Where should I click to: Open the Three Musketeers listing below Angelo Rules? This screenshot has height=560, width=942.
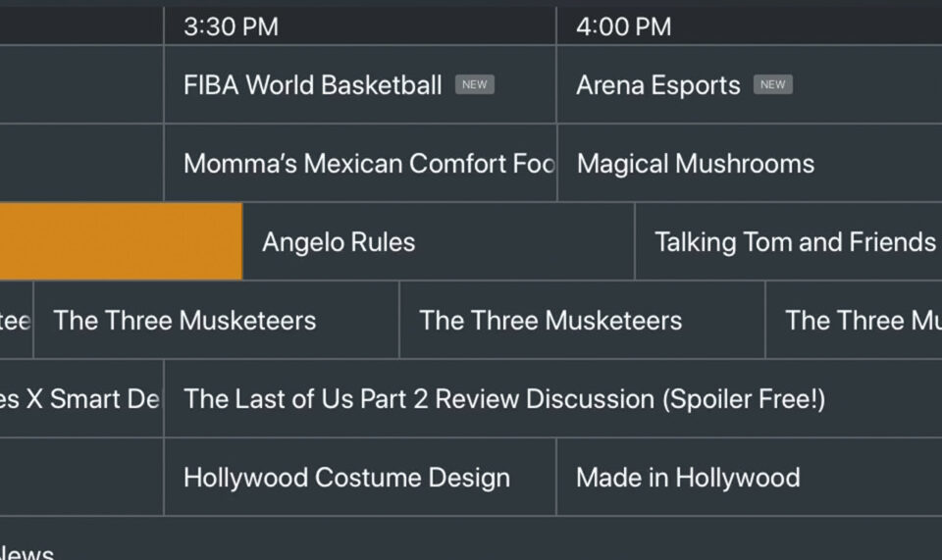coord(549,321)
